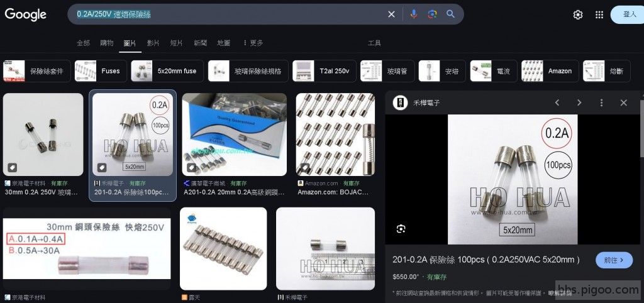Open Google Lens image search icon
Screen dimensions: 644x303
[x=432, y=14]
